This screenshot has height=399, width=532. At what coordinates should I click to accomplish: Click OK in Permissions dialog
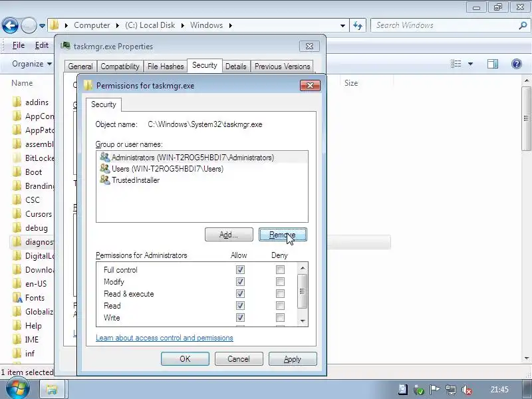pos(185,359)
